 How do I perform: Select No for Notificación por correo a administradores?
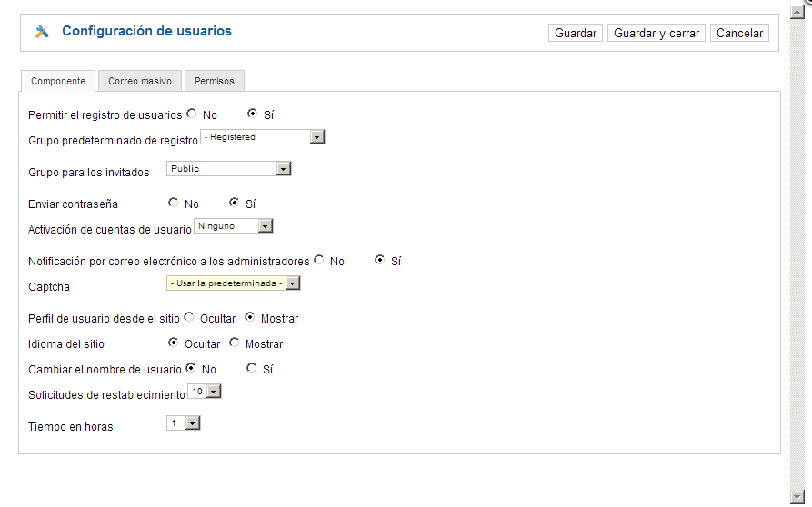(x=319, y=260)
